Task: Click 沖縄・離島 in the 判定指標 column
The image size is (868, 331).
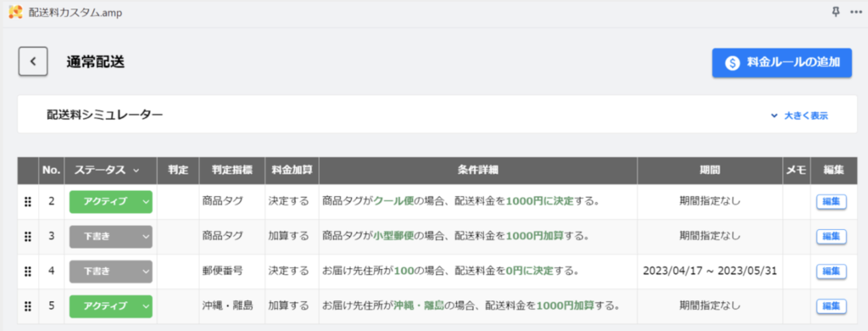Action: click(227, 306)
